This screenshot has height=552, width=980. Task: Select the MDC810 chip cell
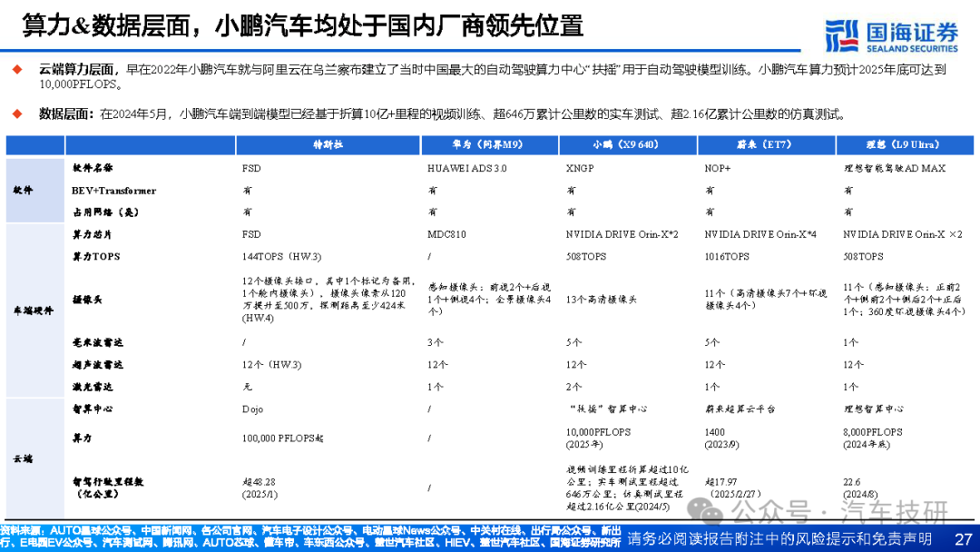446,234
